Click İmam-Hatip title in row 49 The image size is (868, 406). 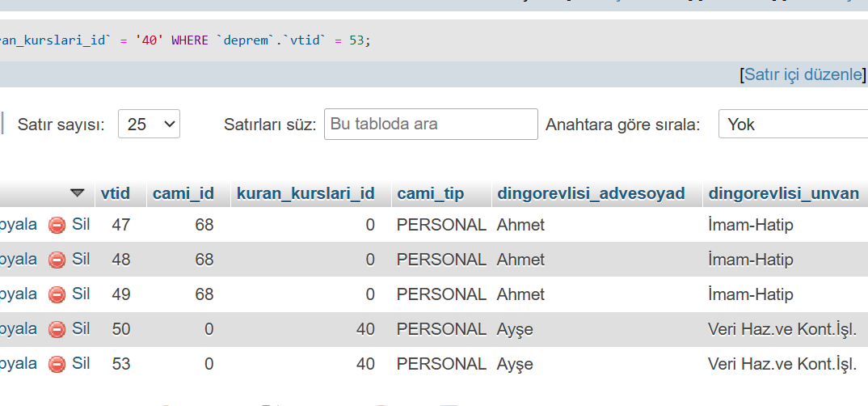click(x=750, y=294)
